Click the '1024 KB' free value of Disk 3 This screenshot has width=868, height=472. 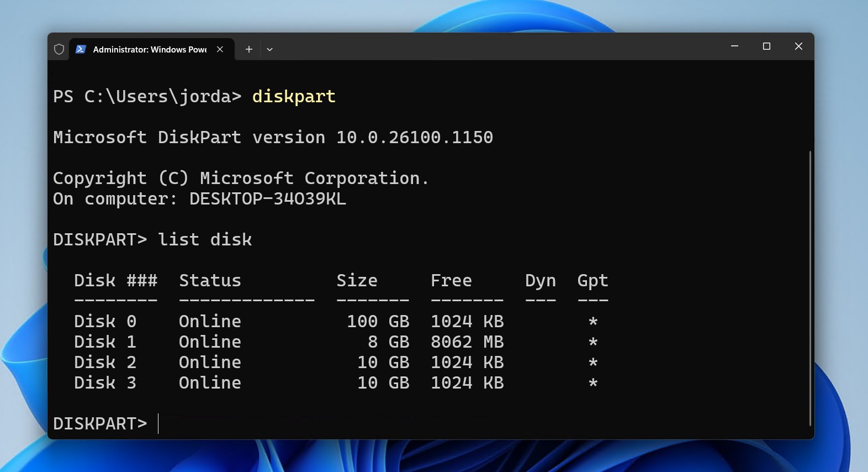(x=467, y=382)
